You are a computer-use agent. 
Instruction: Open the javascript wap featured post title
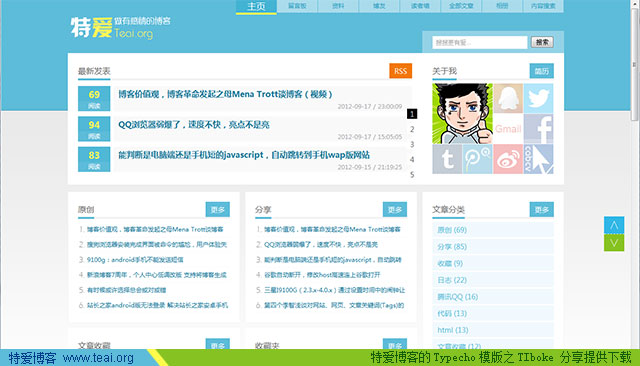[244, 155]
